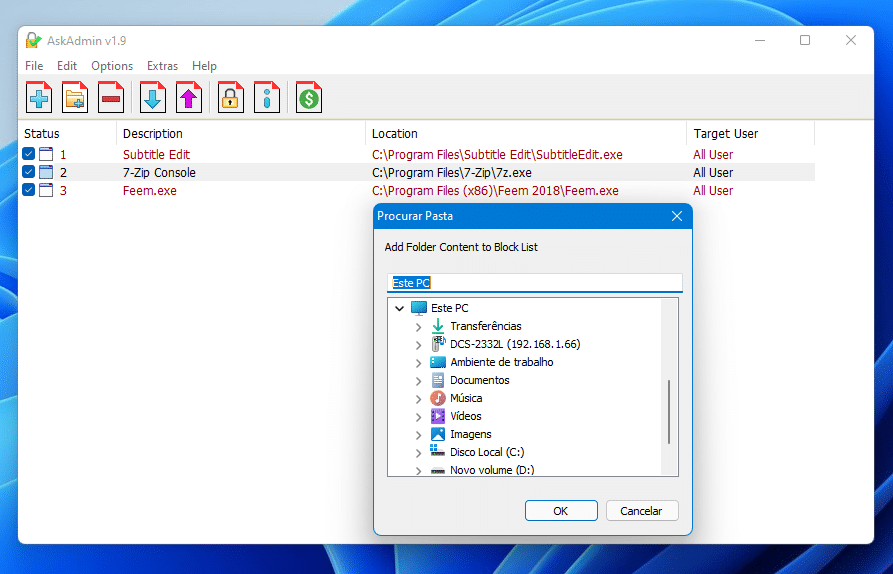Click the Feem.exe description text
893x574 pixels.
coord(149,191)
